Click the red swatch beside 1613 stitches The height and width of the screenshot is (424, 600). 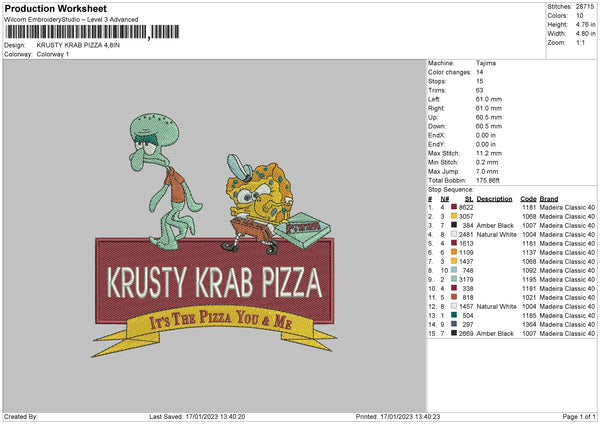tap(454, 243)
